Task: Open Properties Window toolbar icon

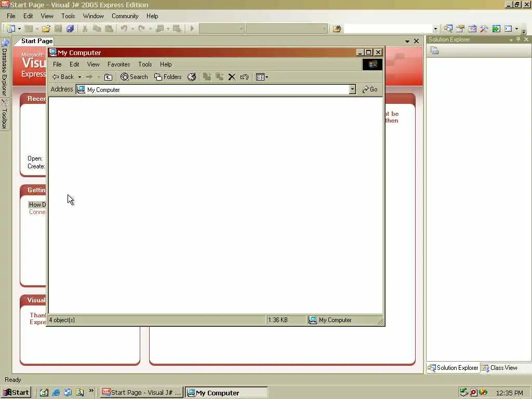Action: point(460,29)
